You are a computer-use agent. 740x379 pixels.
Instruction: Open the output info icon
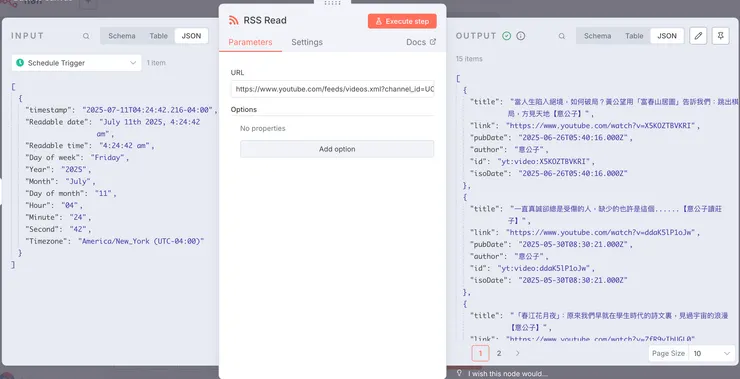pyautogui.click(x=521, y=36)
